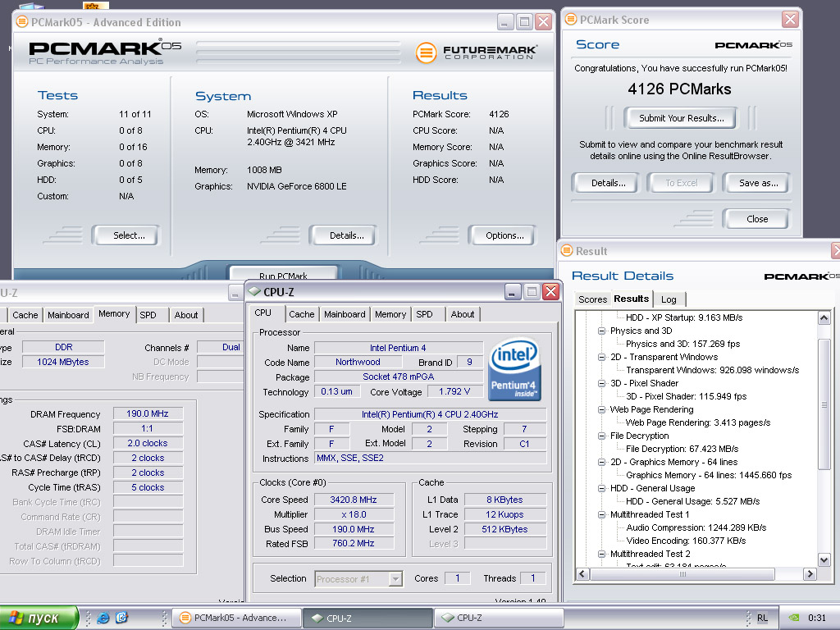This screenshot has height=630, width=840.
Task: Switch to Cache tab in front CPU-Z
Action: (302, 314)
